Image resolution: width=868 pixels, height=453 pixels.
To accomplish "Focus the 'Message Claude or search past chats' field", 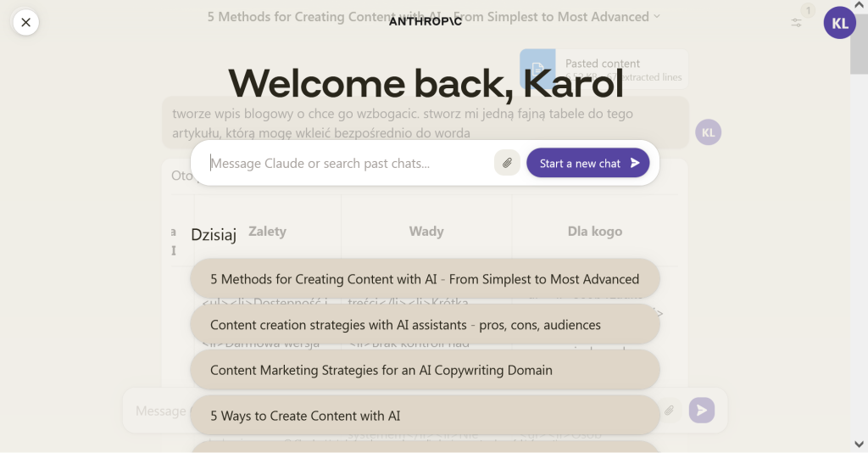I will (x=348, y=163).
